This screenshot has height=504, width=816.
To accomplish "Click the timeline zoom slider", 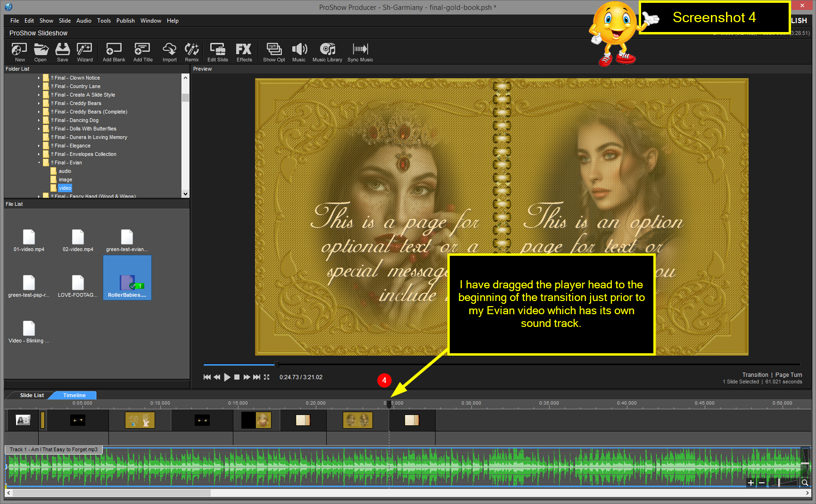I will [779, 483].
